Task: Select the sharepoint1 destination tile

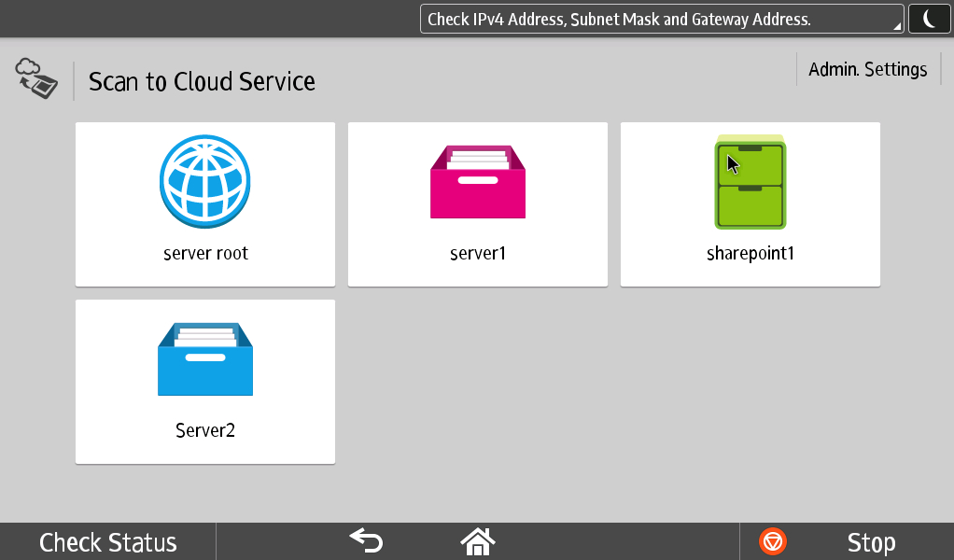Action: click(750, 203)
